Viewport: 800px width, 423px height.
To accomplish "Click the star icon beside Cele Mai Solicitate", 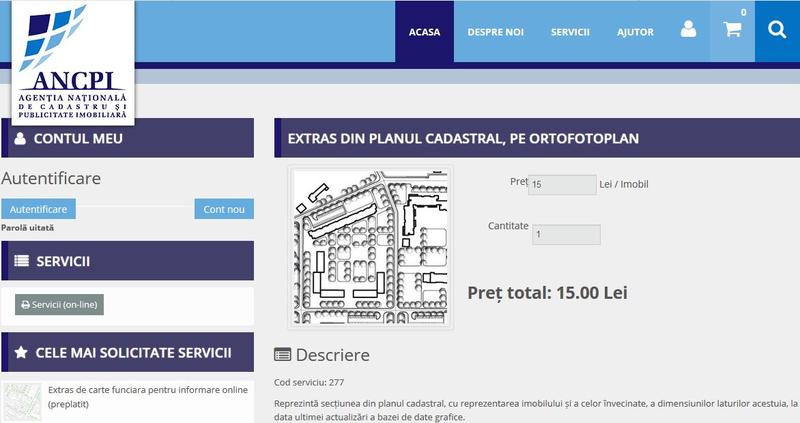I will pyautogui.click(x=21, y=352).
